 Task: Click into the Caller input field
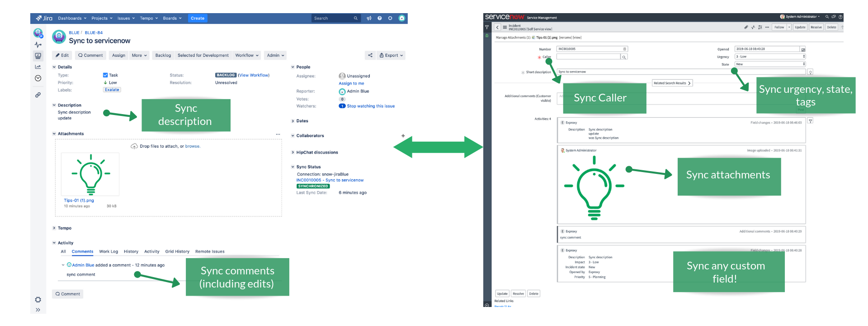tap(589, 57)
